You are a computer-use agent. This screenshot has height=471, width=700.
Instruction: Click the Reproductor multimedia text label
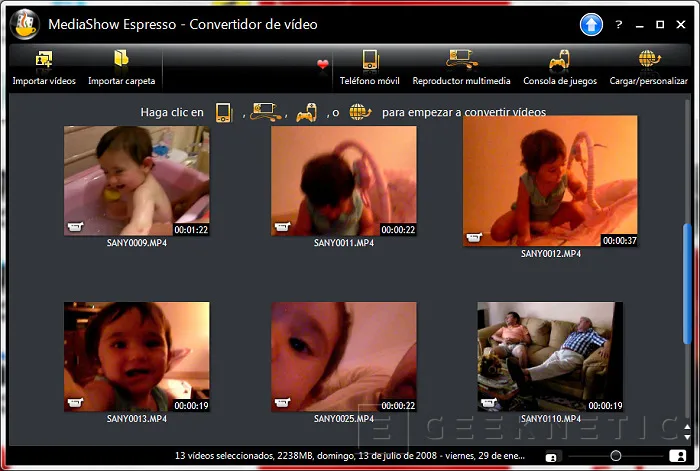point(461,81)
